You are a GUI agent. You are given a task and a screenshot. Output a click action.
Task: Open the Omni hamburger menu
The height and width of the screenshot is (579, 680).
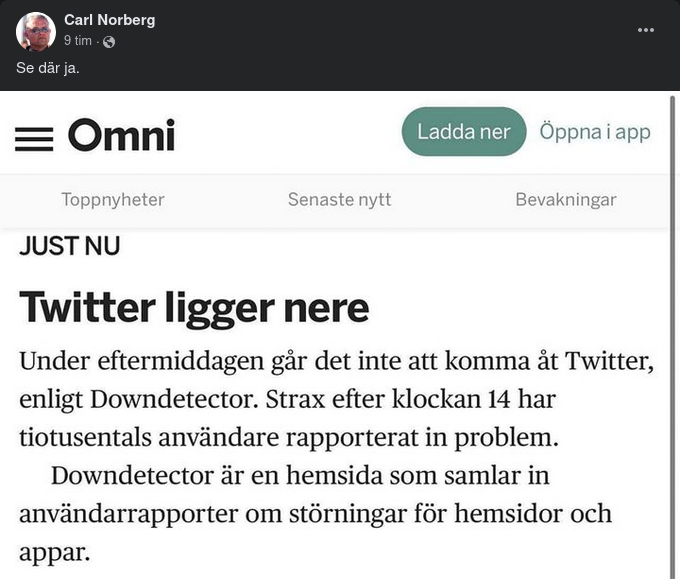(x=34, y=137)
